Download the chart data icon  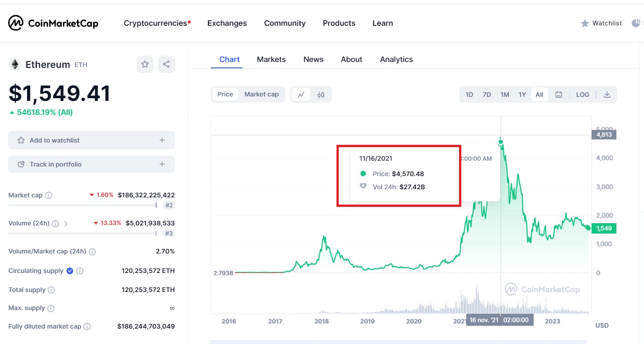(607, 95)
